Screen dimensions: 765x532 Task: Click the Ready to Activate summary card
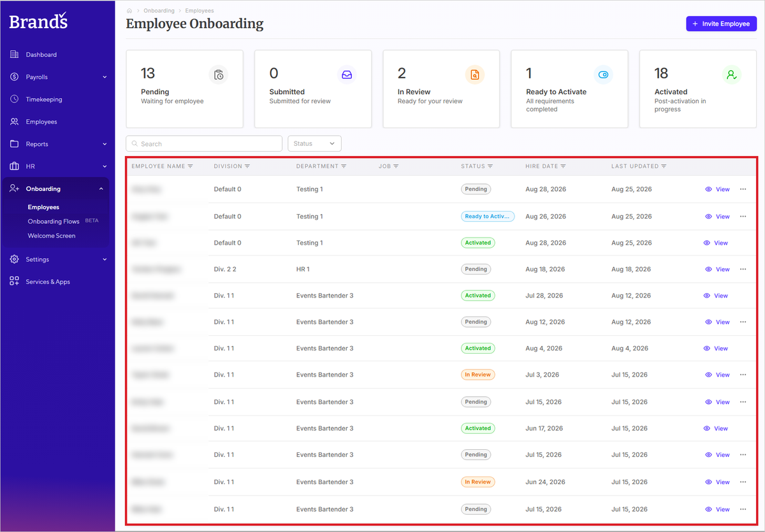click(570, 89)
